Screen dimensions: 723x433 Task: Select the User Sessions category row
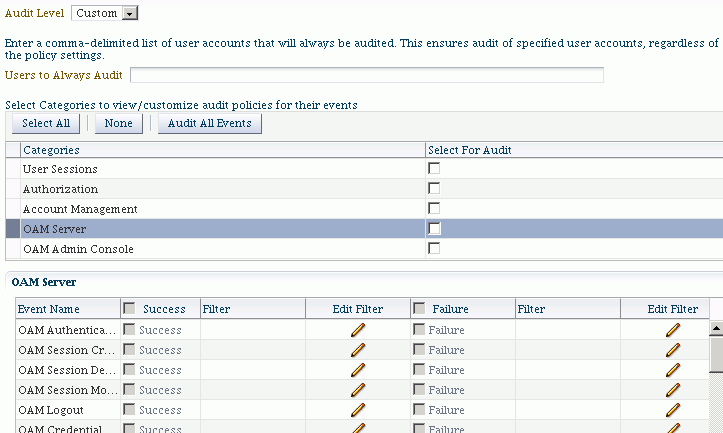click(364, 169)
